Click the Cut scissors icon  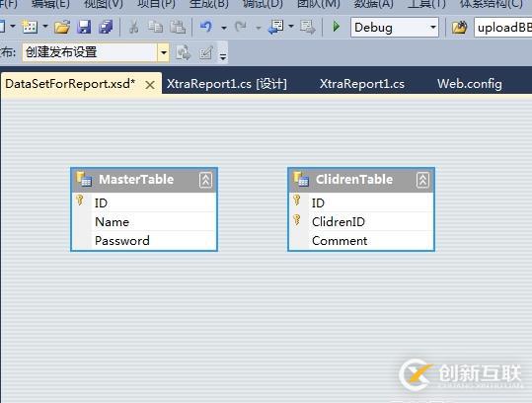click(133, 27)
